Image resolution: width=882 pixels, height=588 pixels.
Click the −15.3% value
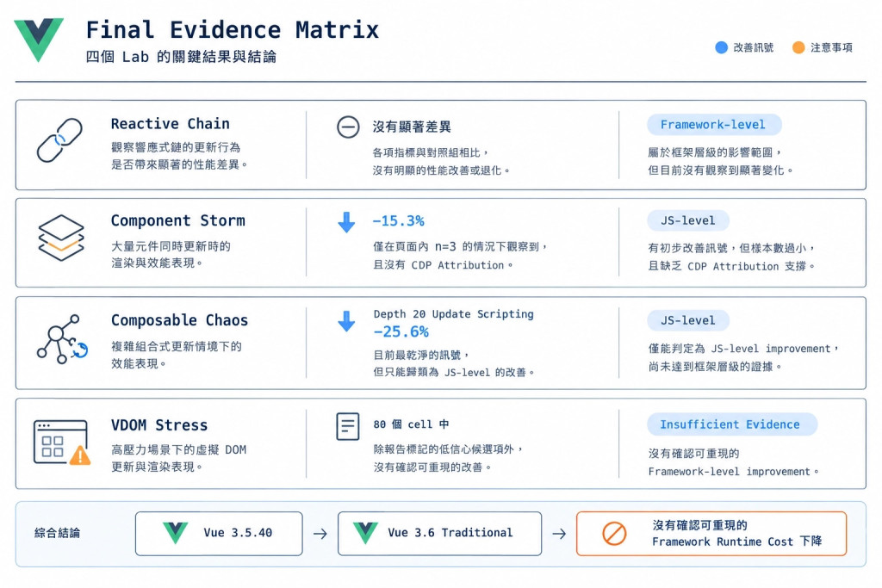click(398, 221)
